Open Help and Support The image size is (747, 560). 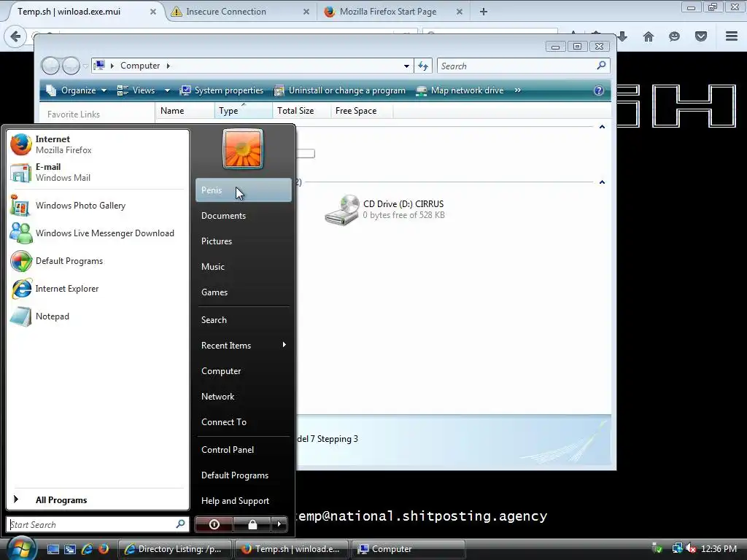tap(243, 501)
